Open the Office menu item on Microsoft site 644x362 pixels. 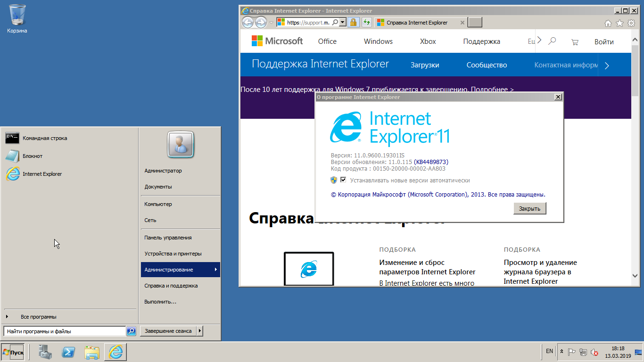point(327,41)
